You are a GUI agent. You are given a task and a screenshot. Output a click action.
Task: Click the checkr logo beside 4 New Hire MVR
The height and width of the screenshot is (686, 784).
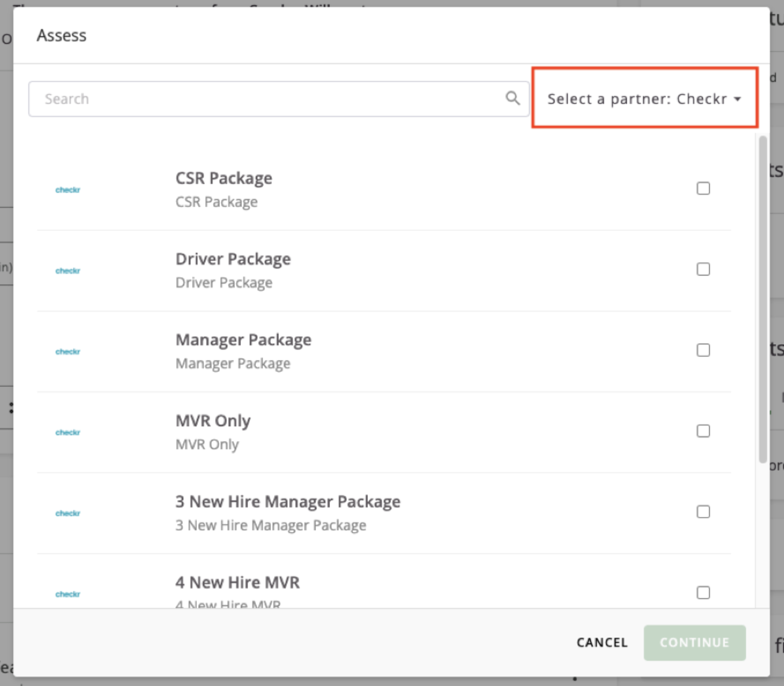tap(67, 594)
